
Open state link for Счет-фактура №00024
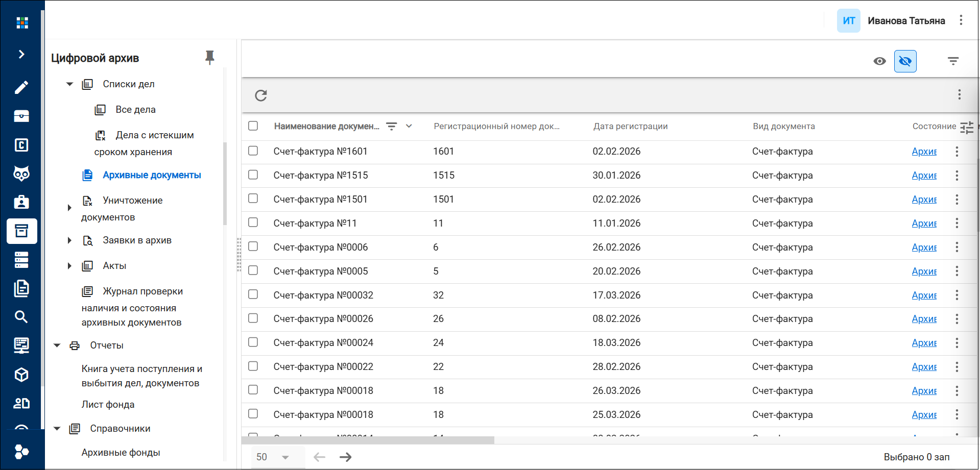(924, 343)
